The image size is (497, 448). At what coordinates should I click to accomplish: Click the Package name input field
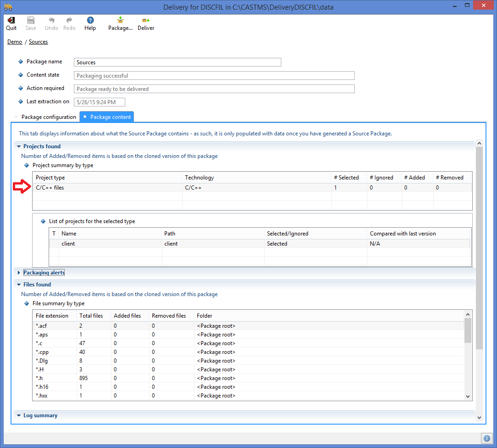(177, 62)
